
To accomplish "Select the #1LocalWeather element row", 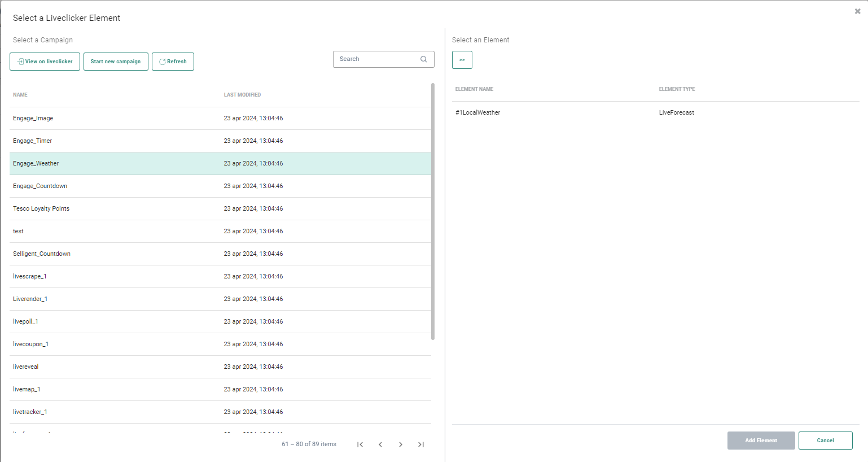I will tap(478, 113).
